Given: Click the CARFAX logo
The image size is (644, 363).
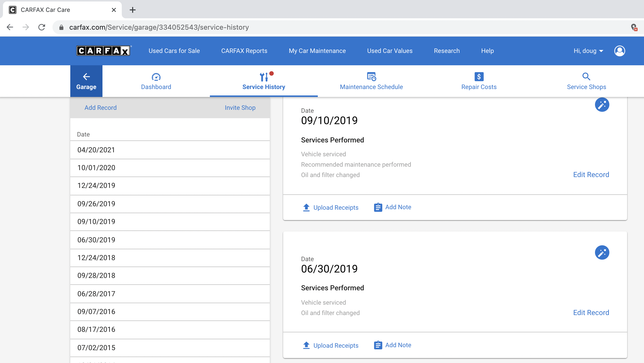Looking at the screenshot, I should [x=103, y=51].
